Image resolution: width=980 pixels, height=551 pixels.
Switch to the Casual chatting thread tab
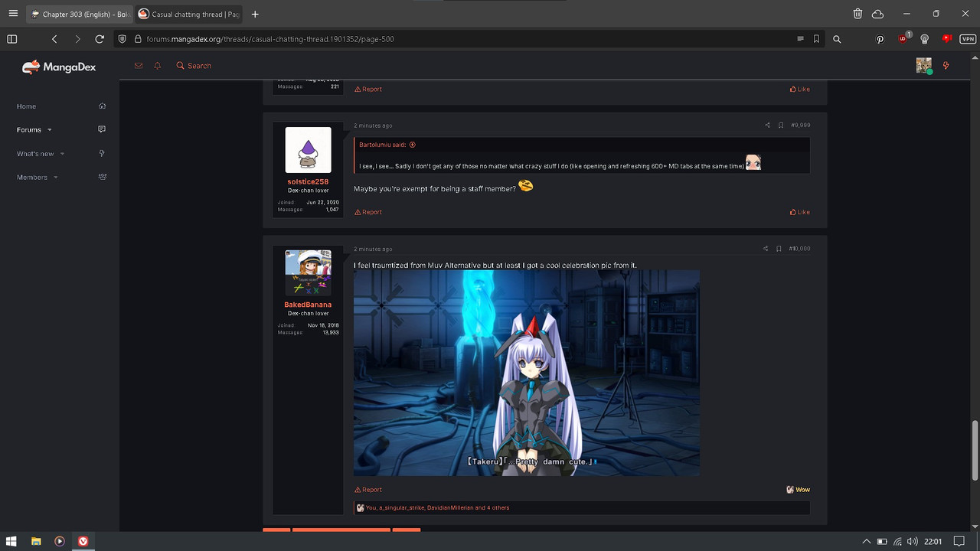(188, 14)
